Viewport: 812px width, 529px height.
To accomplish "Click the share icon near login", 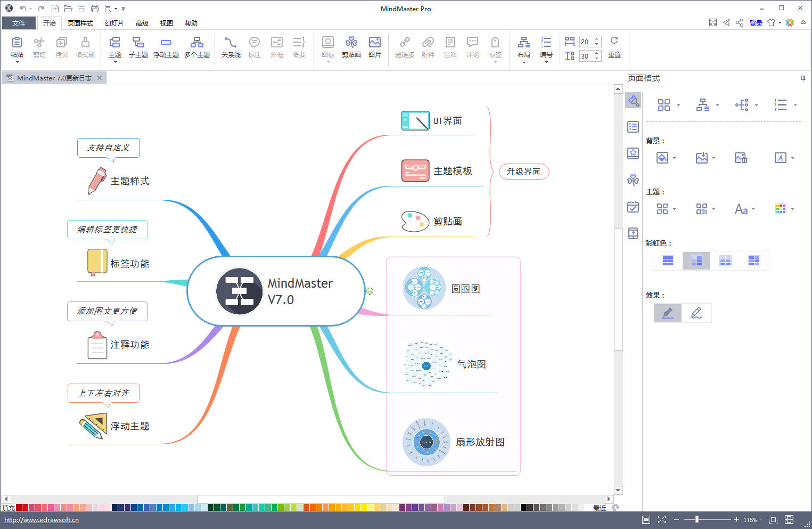I will coord(740,22).
